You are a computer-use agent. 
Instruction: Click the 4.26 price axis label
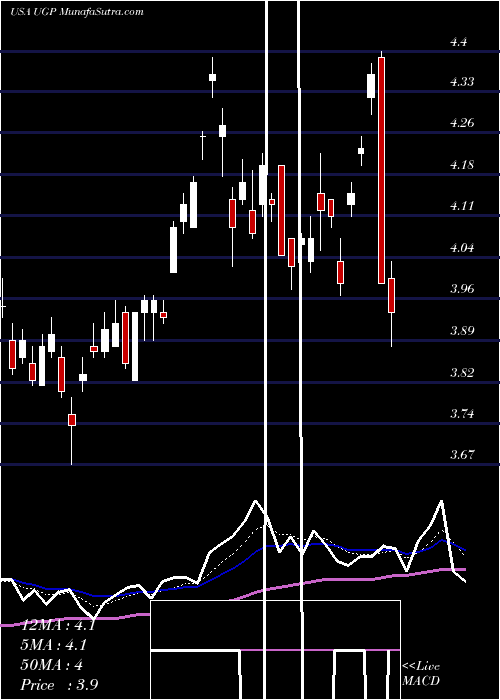pos(462,123)
